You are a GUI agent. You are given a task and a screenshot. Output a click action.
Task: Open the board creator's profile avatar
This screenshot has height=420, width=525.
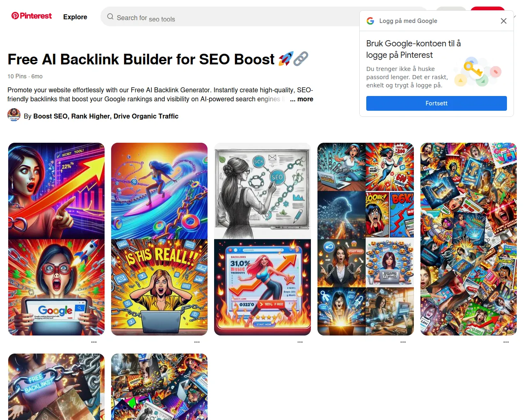click(14, 115)
